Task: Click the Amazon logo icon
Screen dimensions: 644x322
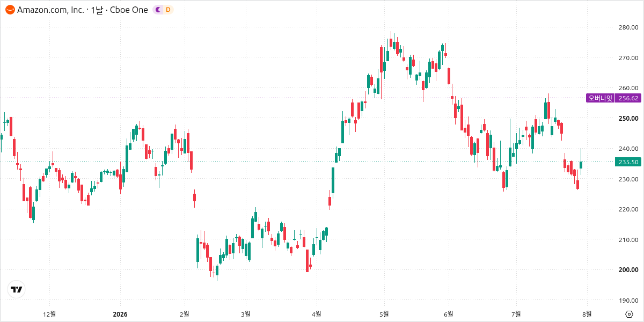Action: click(x=10, y=10)
